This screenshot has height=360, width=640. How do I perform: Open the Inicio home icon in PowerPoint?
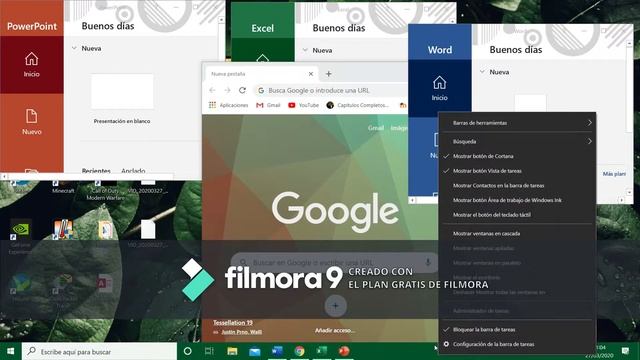(x=31, y=59)
